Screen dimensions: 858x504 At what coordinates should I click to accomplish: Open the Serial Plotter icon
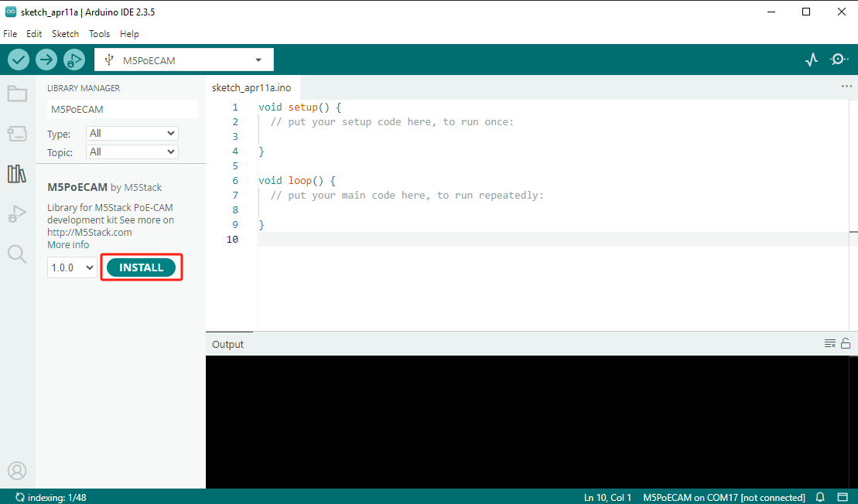pyautogui.click(x=812, y=60)
